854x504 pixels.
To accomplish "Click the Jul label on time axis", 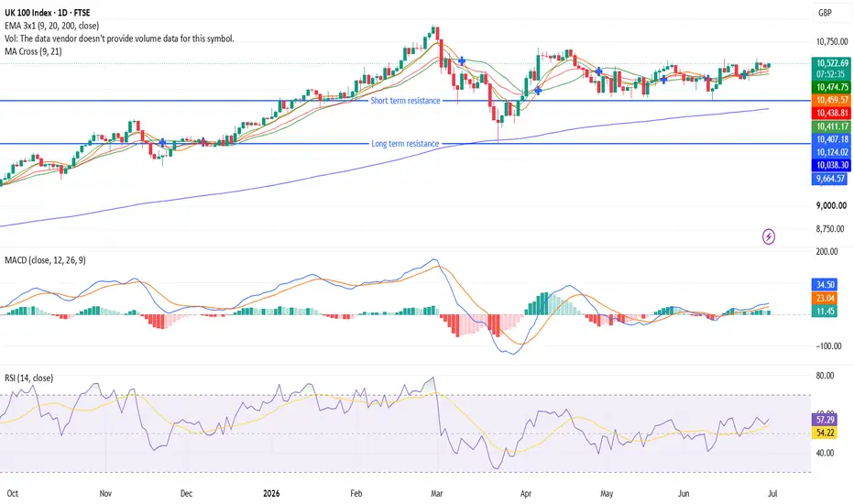I will click(772, 494).
